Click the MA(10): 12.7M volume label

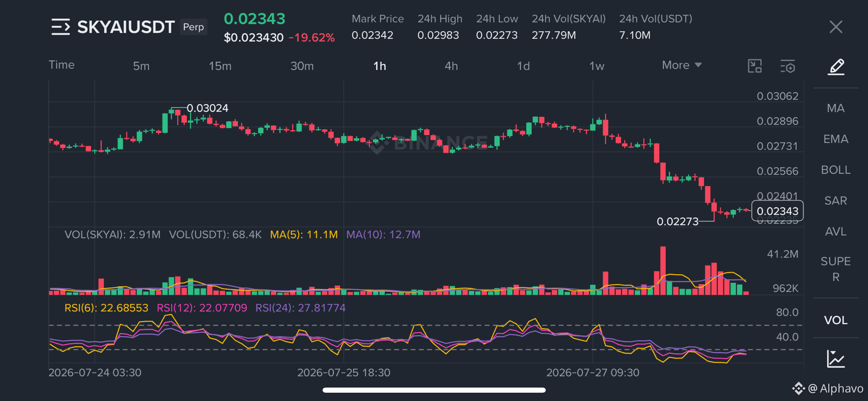point(383,234)
